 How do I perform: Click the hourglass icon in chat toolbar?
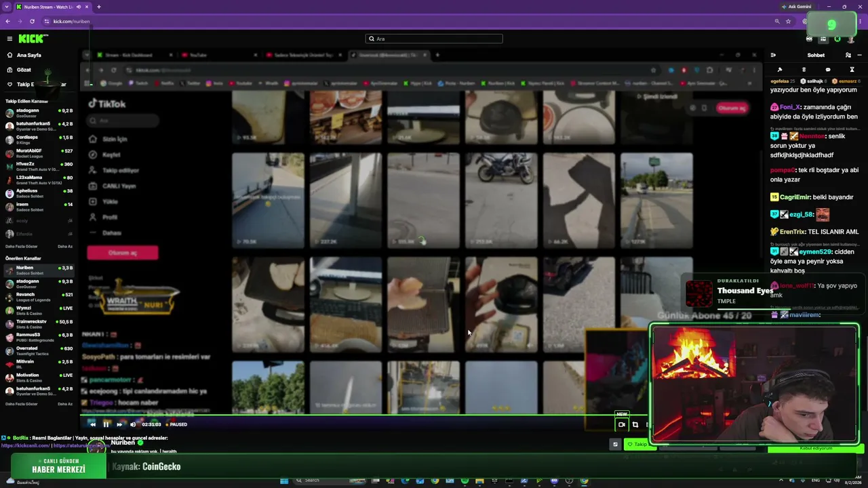[x=852, y=70]
